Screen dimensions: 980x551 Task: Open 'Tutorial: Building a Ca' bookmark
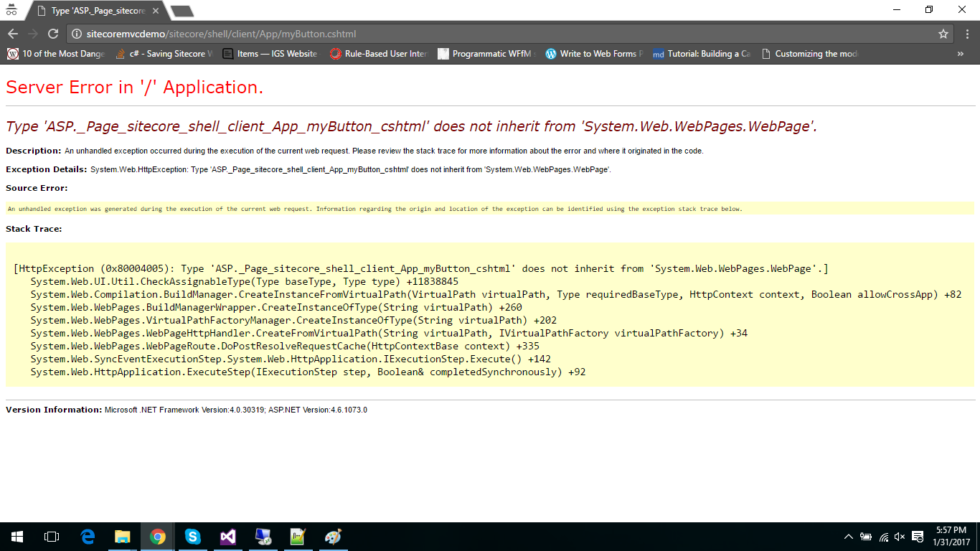pyautogui.click(x=702, y=54)
